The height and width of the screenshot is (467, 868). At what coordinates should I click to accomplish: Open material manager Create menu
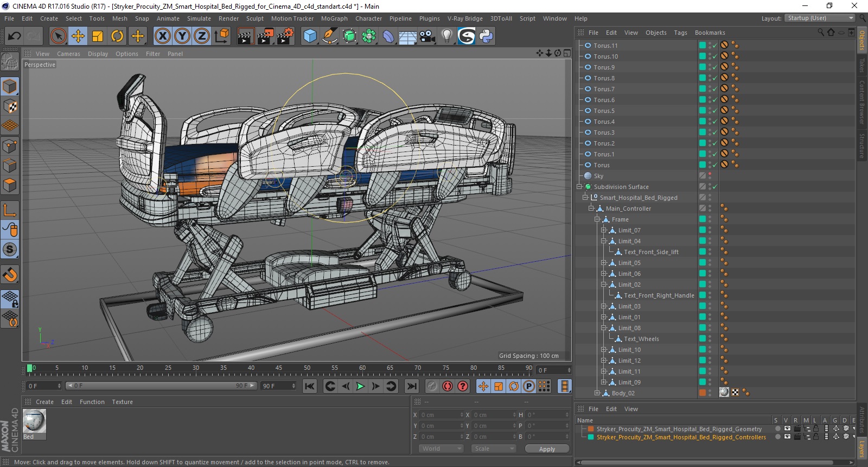tap(44, 402)
